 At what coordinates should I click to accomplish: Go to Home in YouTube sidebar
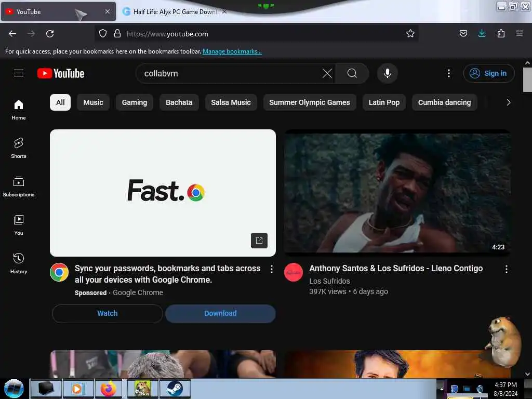(x=19, y=110)
